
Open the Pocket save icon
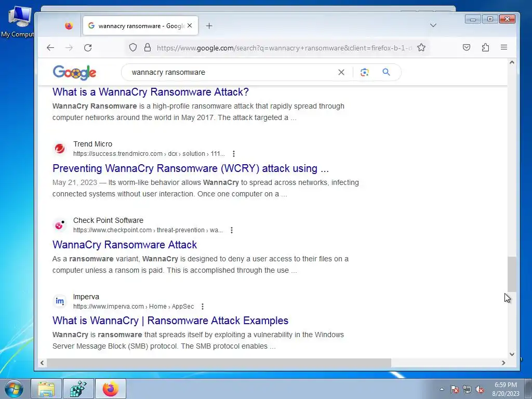point(467,47)
